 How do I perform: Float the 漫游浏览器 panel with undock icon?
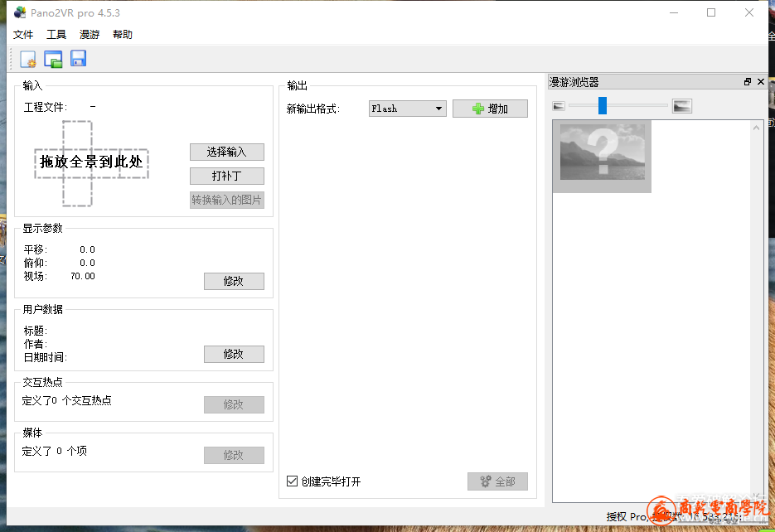pos(748,82)
